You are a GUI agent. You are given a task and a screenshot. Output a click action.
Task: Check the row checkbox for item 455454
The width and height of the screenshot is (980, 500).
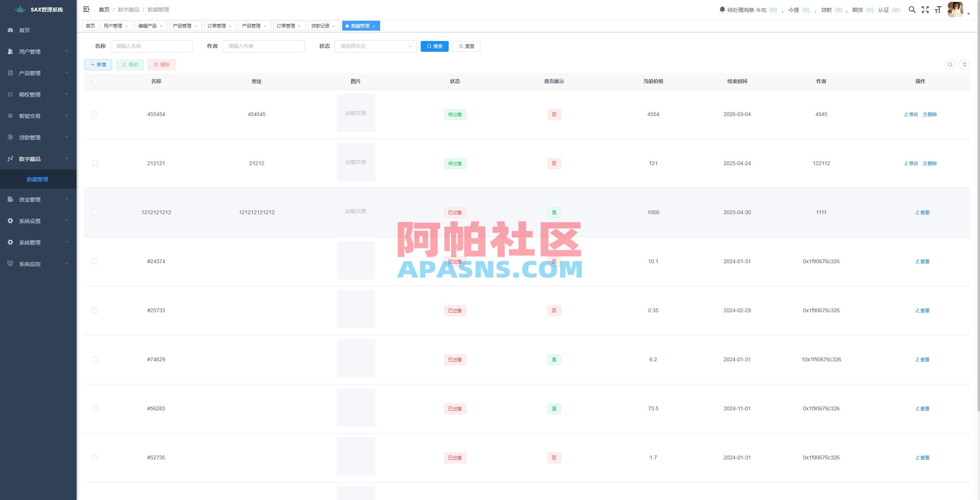tap(95, 114)
